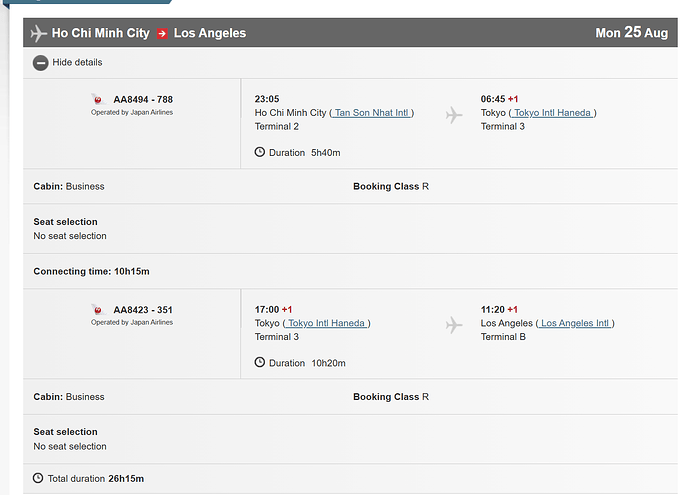Select flight number AA8494 - 788
The width and height of the screenshot is (690, 495).
[143, 100]
